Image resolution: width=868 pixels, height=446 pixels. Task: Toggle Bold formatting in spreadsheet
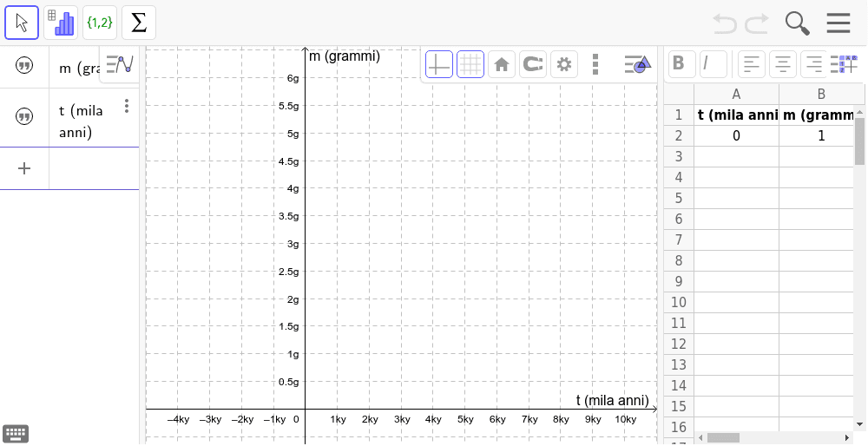point(681,64)
